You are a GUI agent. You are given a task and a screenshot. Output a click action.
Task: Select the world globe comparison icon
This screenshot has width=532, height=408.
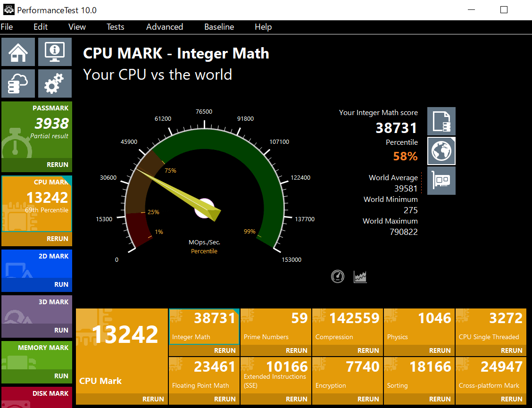[x=441, y=151]
